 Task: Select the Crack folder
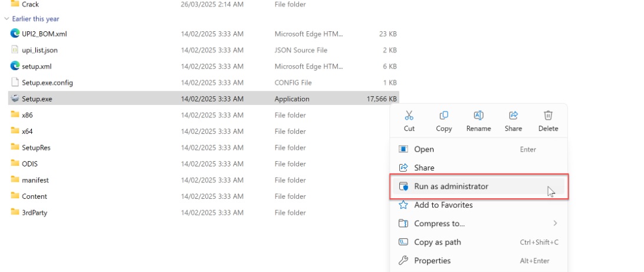pos(30,5)
